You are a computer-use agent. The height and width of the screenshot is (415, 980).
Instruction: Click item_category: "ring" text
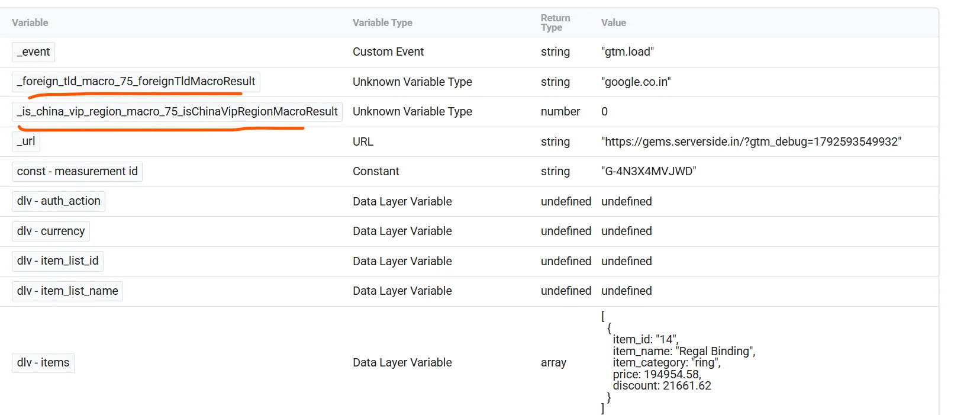click(667, 363)
